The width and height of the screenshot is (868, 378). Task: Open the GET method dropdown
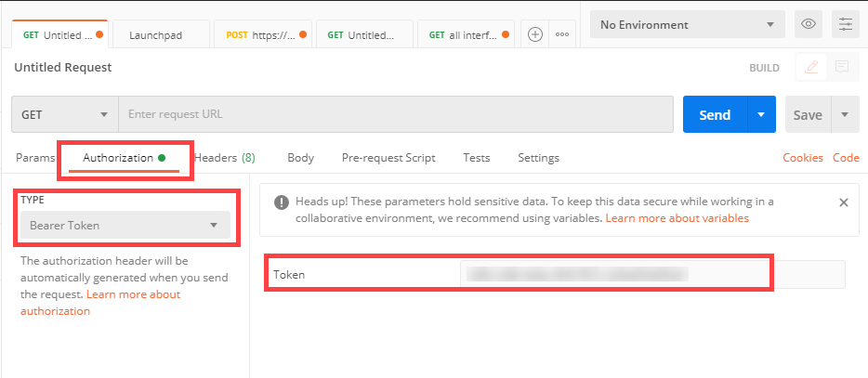(x=65, y=114)
